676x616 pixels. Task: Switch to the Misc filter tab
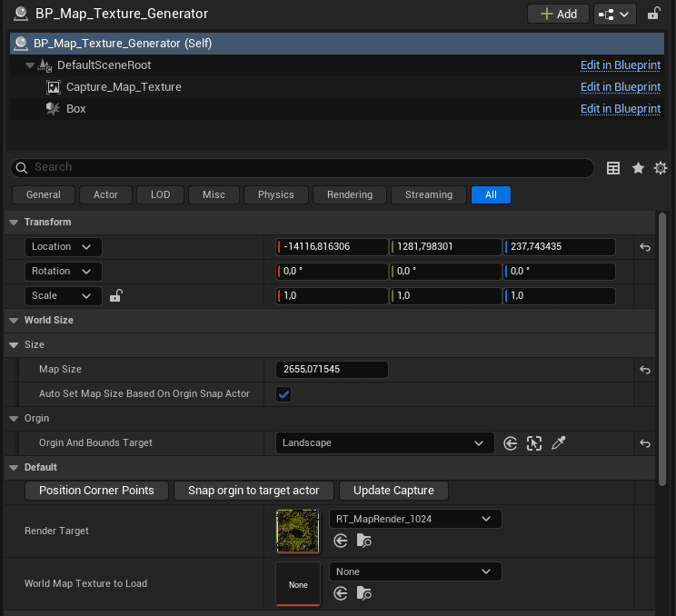[214, 194]
